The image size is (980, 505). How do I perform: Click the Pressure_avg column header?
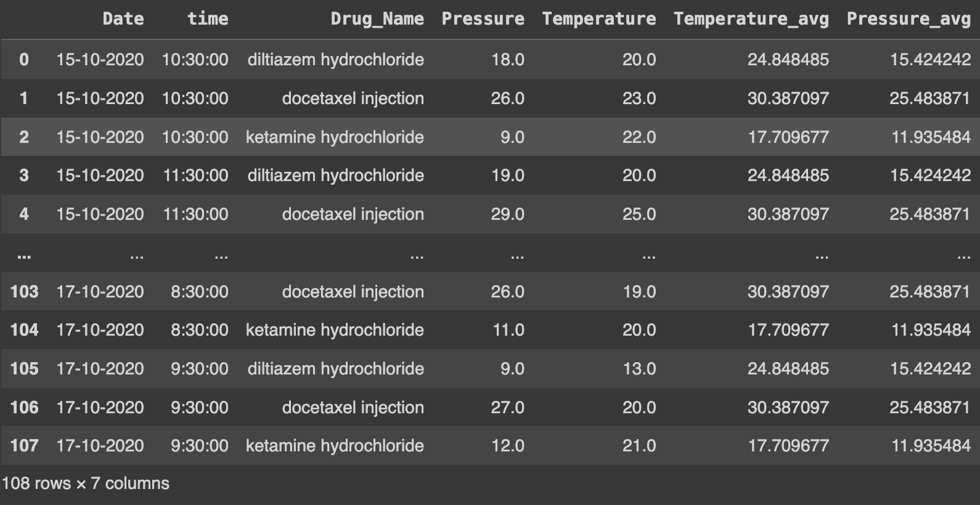(x=909, y=19)
